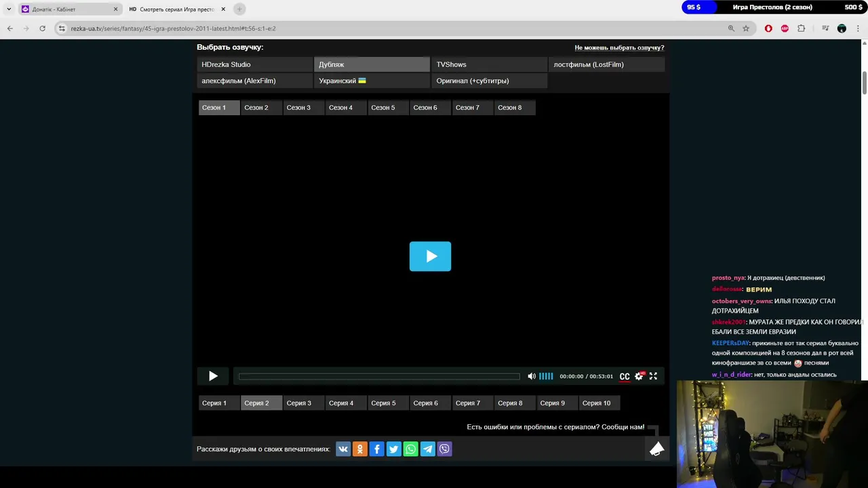Bookmark this page with the star
This screenshot has height=488, width=868.
coord(746,28)
